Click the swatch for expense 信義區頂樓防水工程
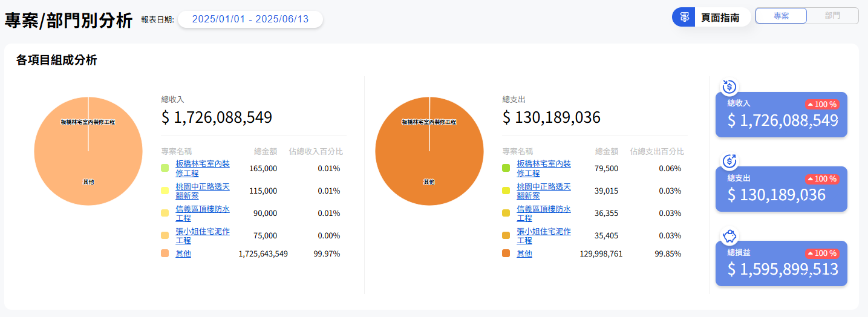The image size is (868, 317). pos(506,213)
